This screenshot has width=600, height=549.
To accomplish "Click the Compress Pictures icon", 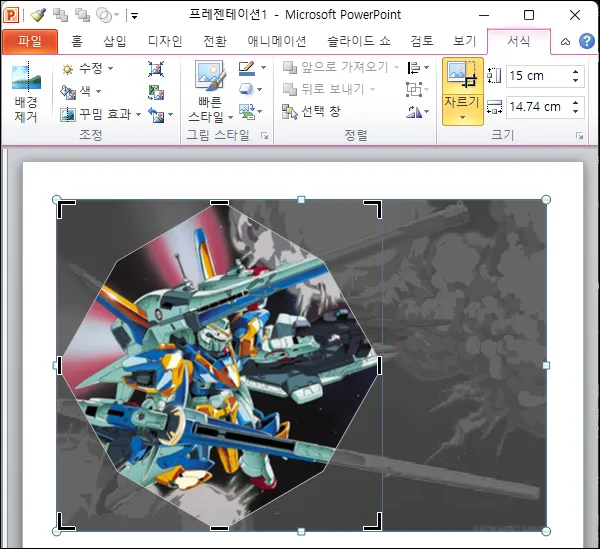I will click(156, 69).
